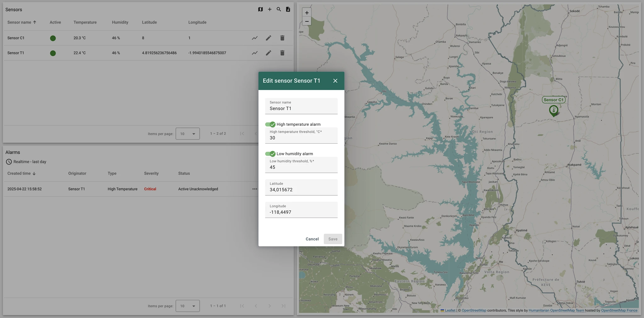Open search in the Sensors panel
This screenshot has height=318, width=644.
[x=279, y=9]
